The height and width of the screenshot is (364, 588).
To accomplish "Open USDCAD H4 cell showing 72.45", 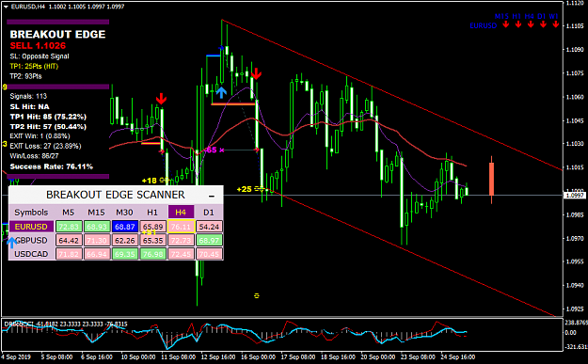I will 182,254.
